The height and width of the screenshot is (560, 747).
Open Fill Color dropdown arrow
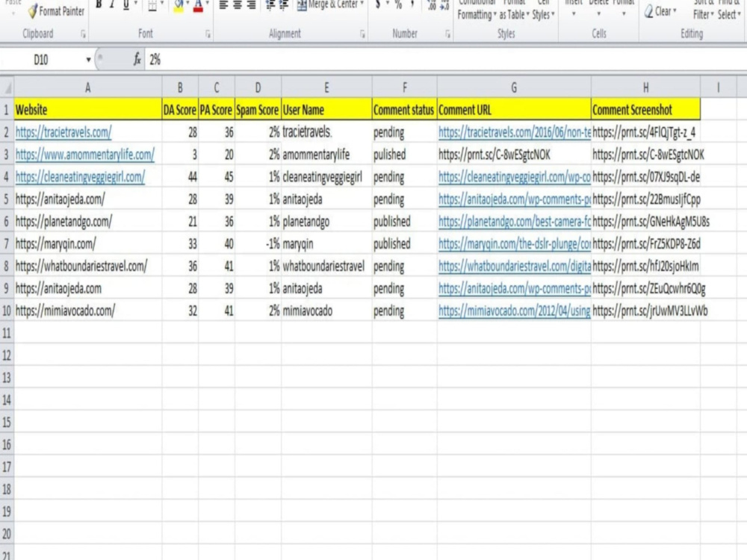point(187,4)
